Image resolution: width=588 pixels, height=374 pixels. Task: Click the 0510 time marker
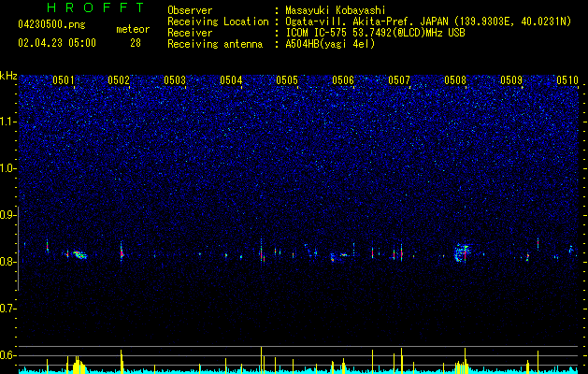tap(567, 79)
